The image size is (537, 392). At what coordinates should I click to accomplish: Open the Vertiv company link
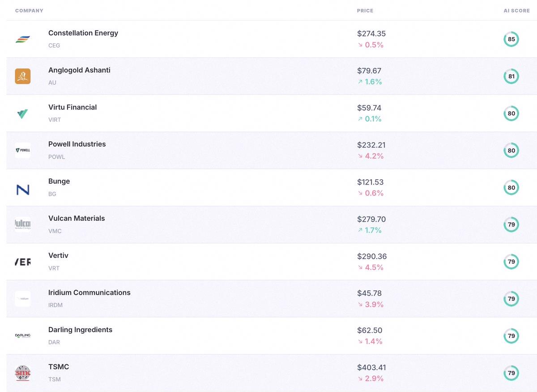pos(58,256)
